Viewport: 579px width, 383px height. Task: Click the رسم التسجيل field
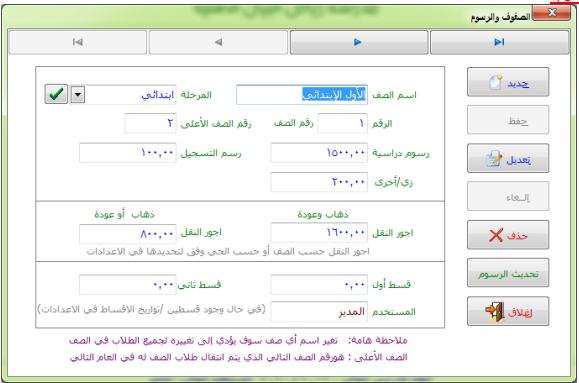[128, 153]
